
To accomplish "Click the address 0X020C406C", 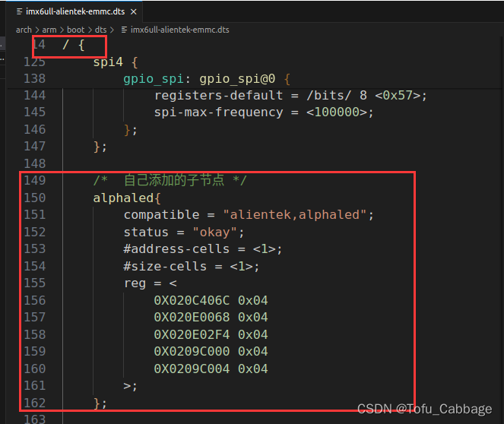I will click(192, 301).
